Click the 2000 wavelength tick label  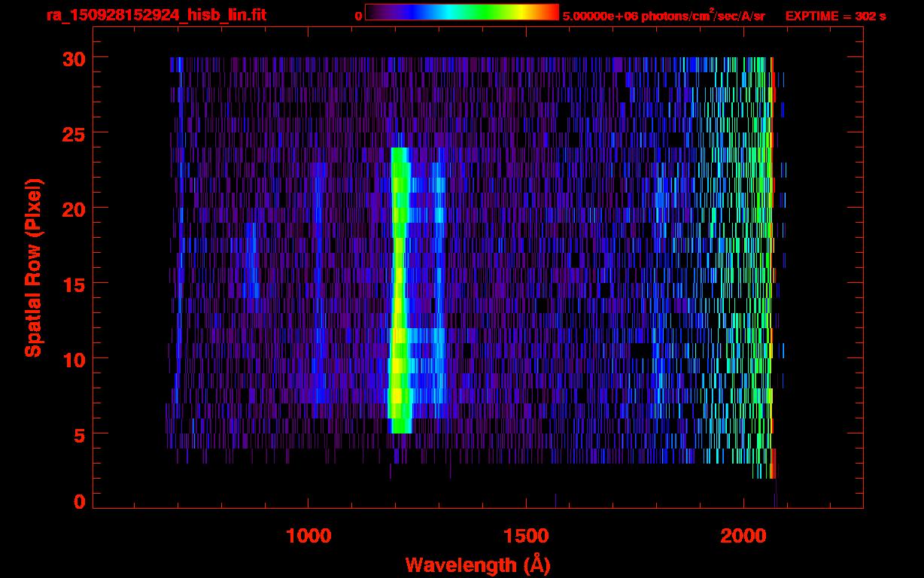click(x=743, y=536)
